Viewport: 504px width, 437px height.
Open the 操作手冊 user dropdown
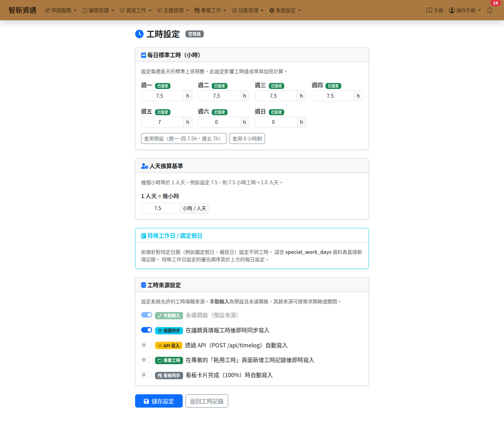pyautogui.click(x=465, y=11)
